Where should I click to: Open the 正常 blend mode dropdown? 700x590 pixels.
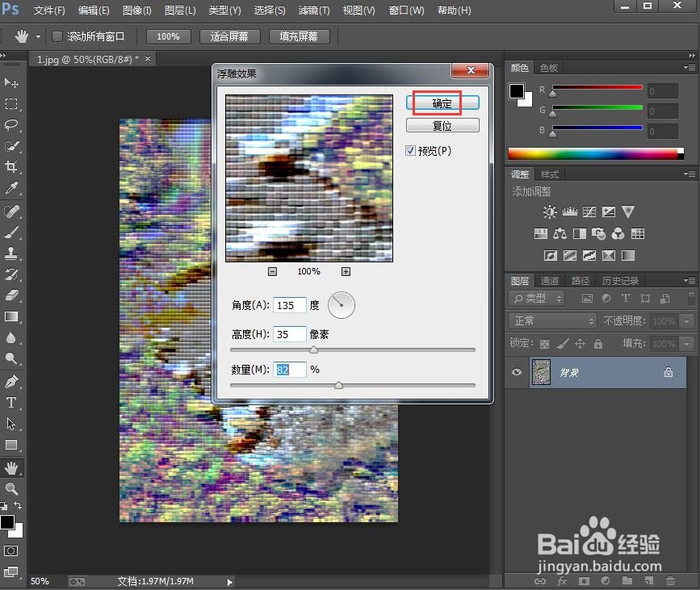[553, 320]
